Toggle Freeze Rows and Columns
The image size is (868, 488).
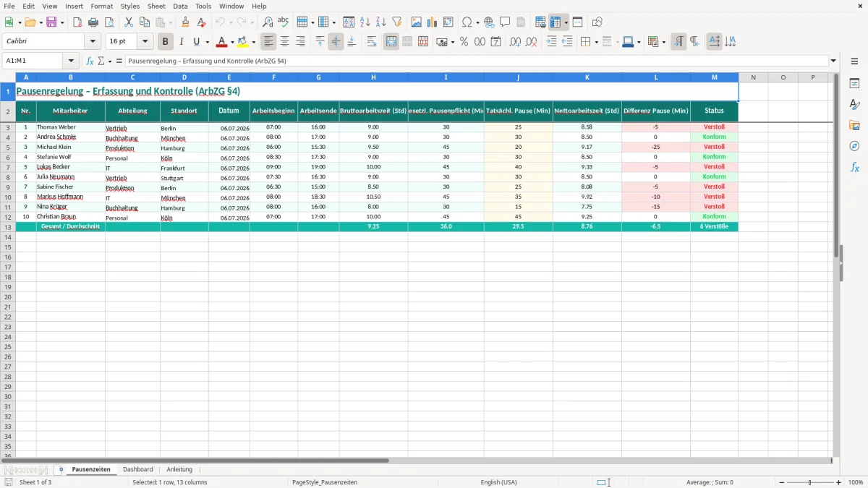click(x=556, y=22)
